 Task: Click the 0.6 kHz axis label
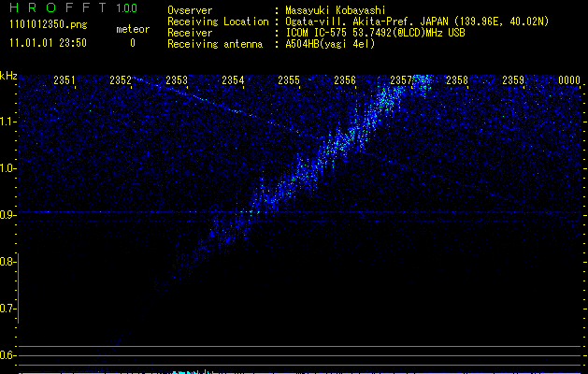[x=7, y=355]
